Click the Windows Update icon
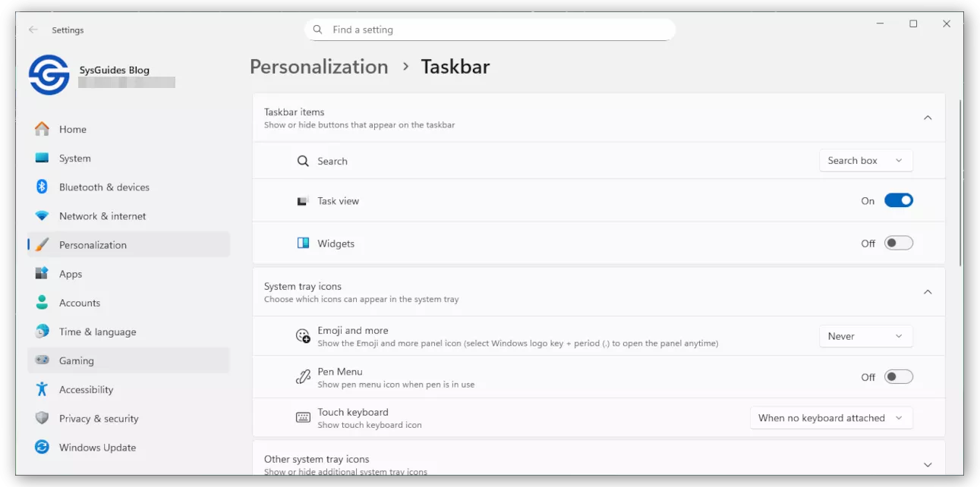 click(x=43, y=448)
